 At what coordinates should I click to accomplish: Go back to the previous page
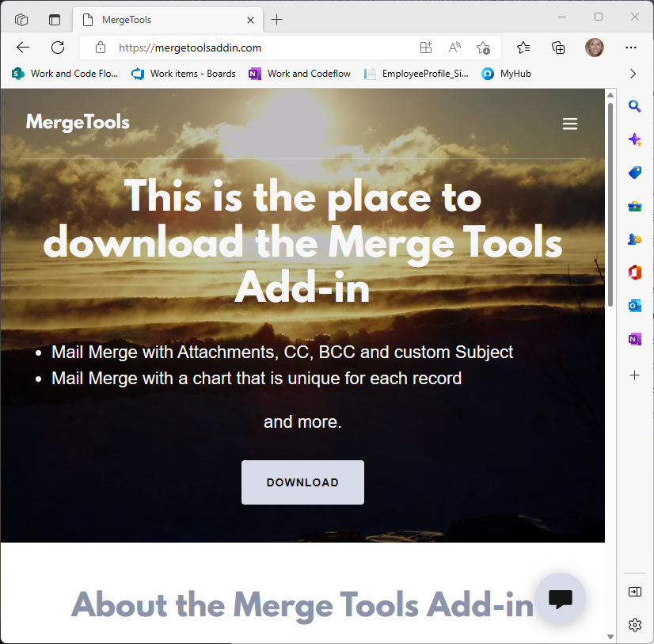point(23,48)
